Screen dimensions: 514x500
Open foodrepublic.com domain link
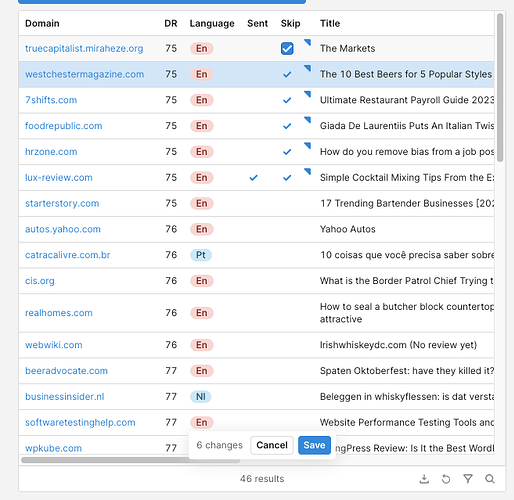pos(64,126)
